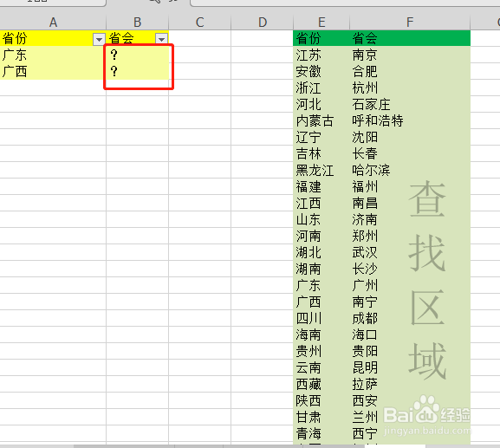Select the 呼和浩特 cell
This screenshot has height=448, width=500.
coord(410,120)
